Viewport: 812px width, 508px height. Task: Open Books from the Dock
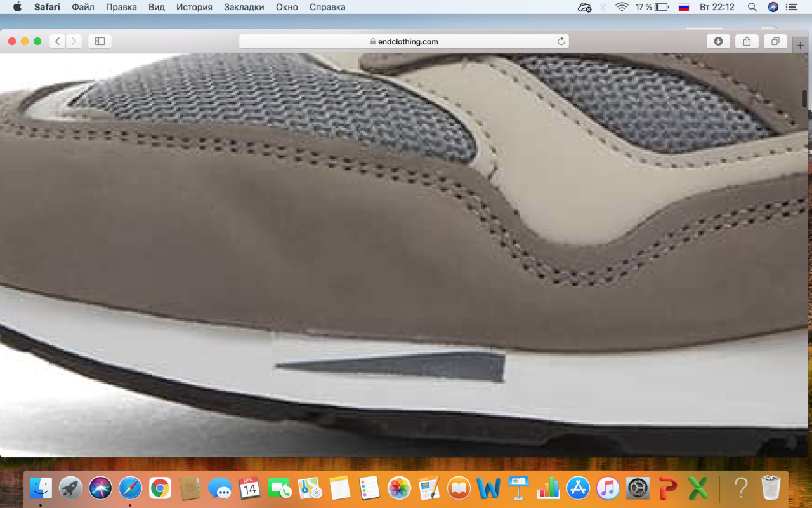pyautogui.click(x=459, y=488)
